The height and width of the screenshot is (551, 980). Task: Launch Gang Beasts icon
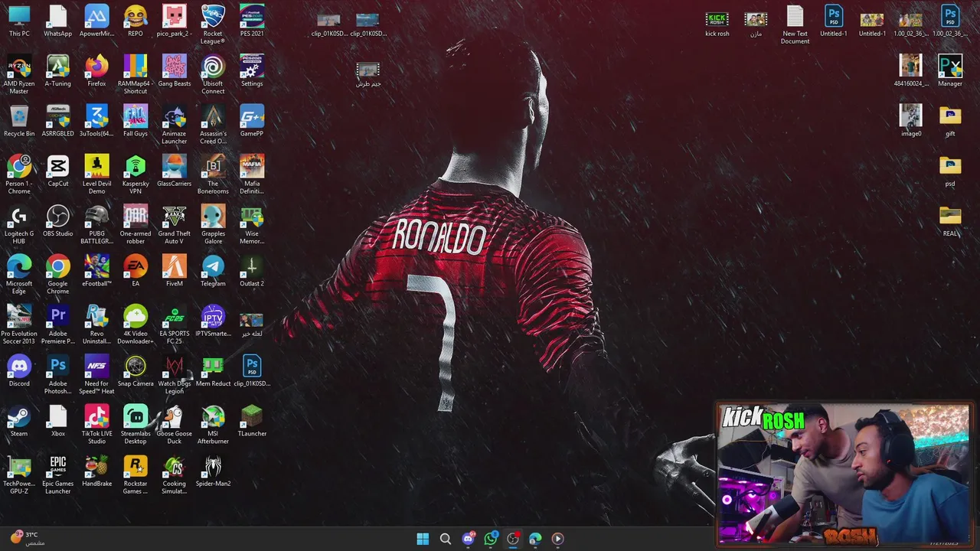(x=175, y=70)
